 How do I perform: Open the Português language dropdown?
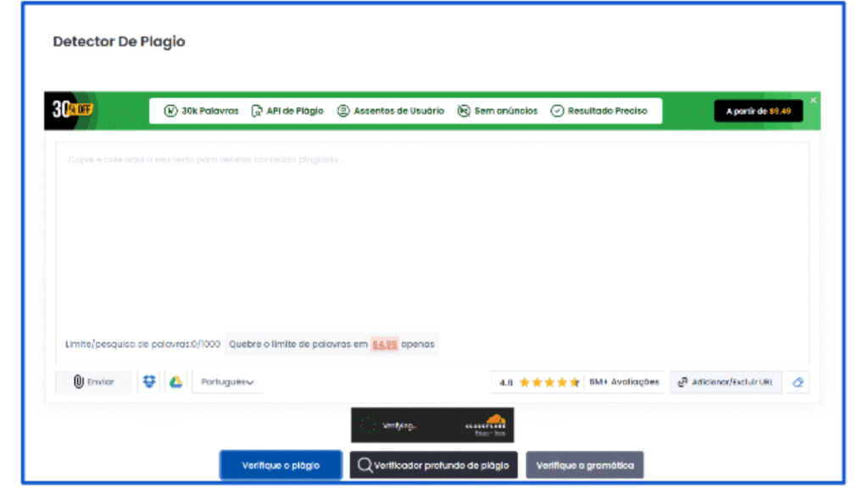[227, 382]
